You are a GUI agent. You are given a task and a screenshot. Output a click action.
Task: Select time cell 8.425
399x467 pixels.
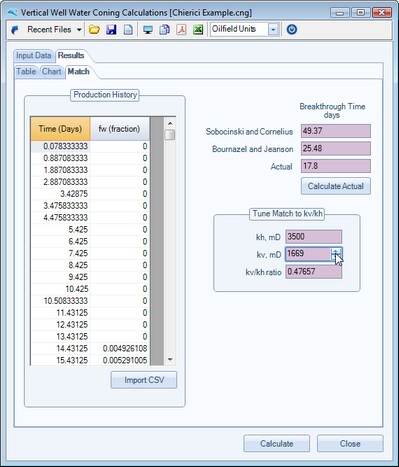pyautogui.click(x=60, y=265)
